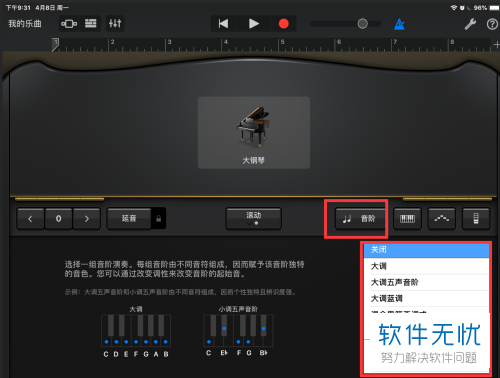Shift octave up with right arrow
The image size is (500, 378).
click(87, 219)
